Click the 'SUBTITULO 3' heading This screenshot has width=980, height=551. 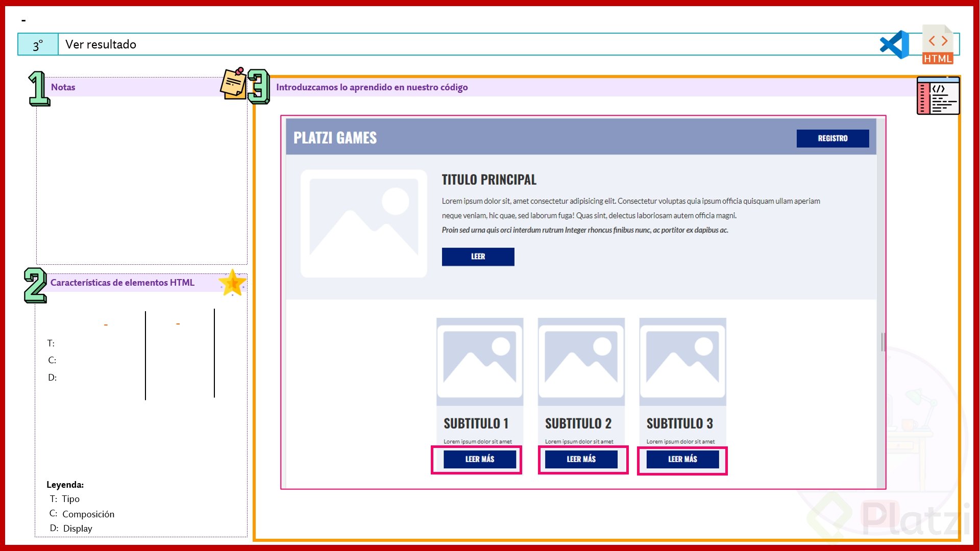[x=679, y=423]
